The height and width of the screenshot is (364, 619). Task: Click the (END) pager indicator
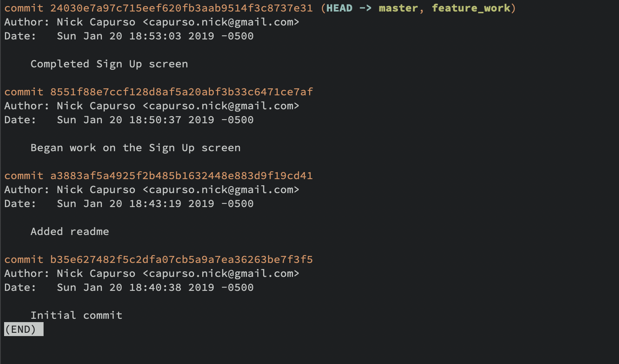(x=23, y=329)
